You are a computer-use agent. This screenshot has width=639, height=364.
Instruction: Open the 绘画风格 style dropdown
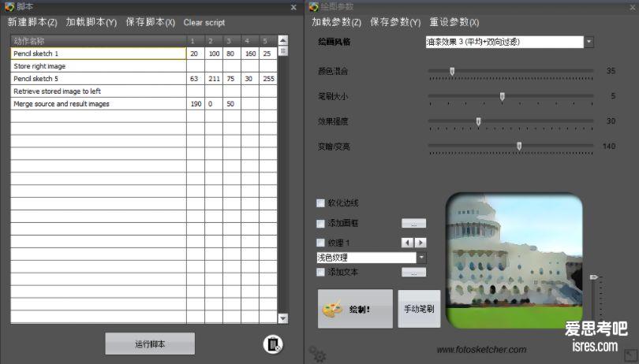pos(589,42)
